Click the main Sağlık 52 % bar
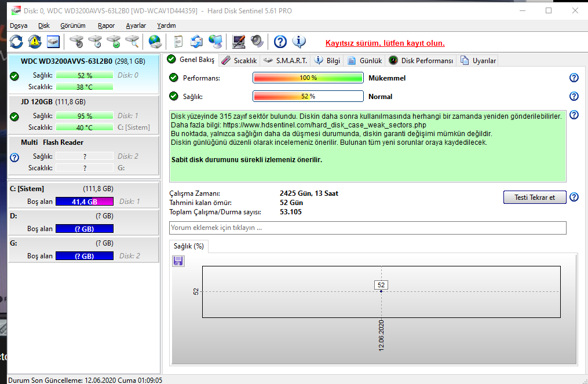This screenshot has height=384, width=588. (x=308, y=96)
